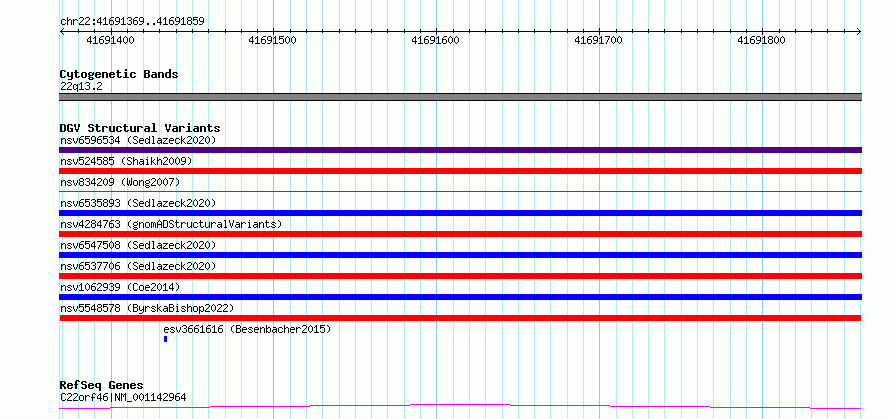This screenshot has width=890, height=419.
Task: Click the blue nsv6535893 variant bar
Action: pyautogui.click(x=460, y=213)
